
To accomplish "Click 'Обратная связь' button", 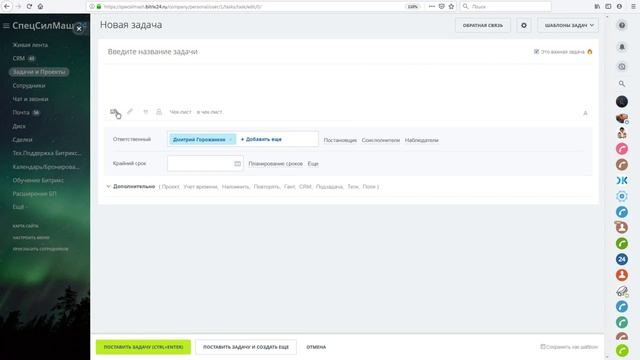I will click(x=482, y=25).
